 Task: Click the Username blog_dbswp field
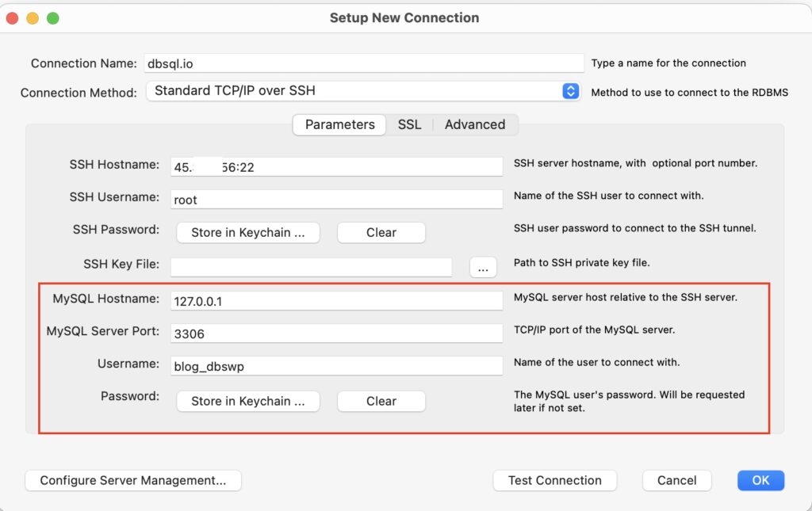[335, 365]
